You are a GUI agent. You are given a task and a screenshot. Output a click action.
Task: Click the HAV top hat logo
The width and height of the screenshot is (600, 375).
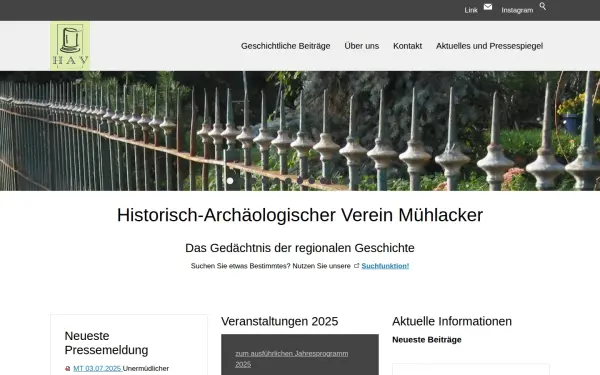pyautogui.click(x=70, y=46)
